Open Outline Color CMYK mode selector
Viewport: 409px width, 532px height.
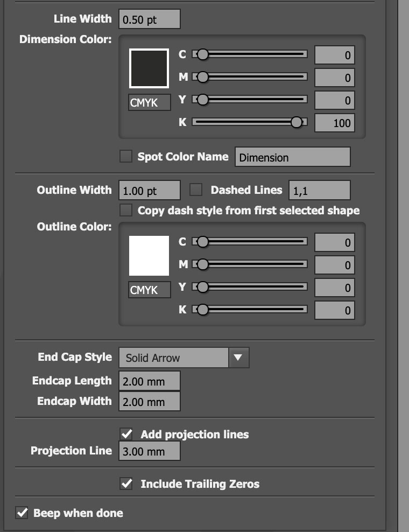pyautogui.click(x=150, y=290)
